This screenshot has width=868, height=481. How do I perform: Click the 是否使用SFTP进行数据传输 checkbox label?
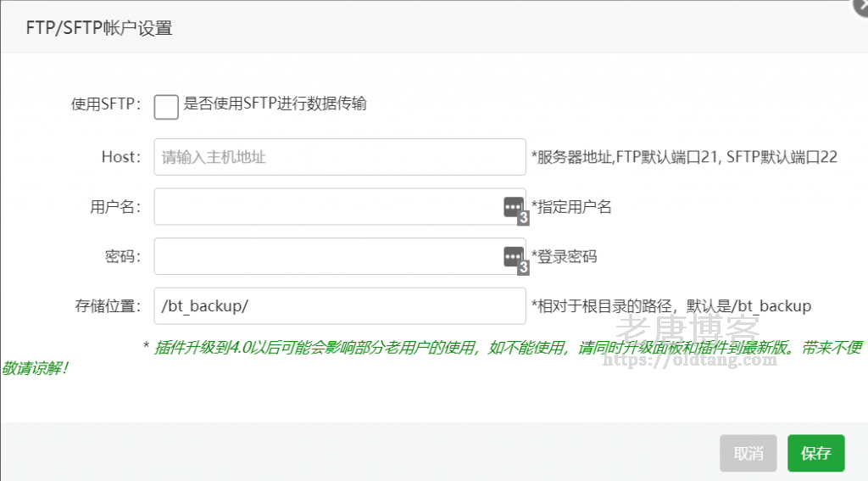pos(275,104)
